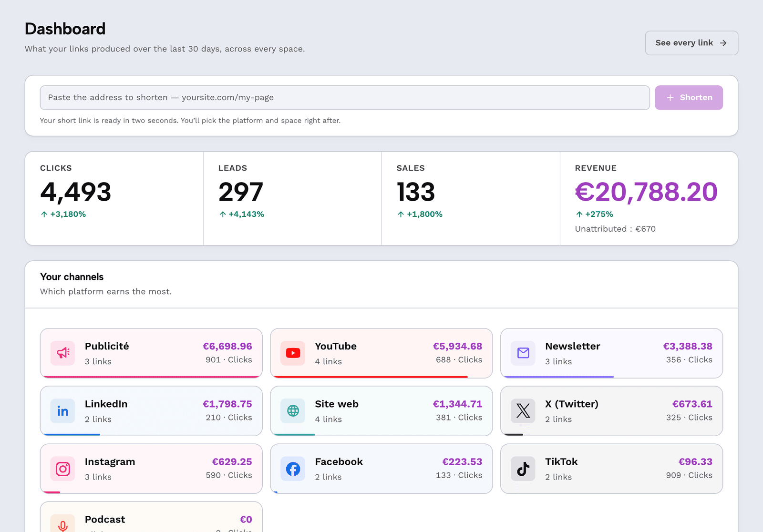The width and height of the screenshot is (763, 532).
Task: Click the Site web globe icon
Action: tap(293, 411)
